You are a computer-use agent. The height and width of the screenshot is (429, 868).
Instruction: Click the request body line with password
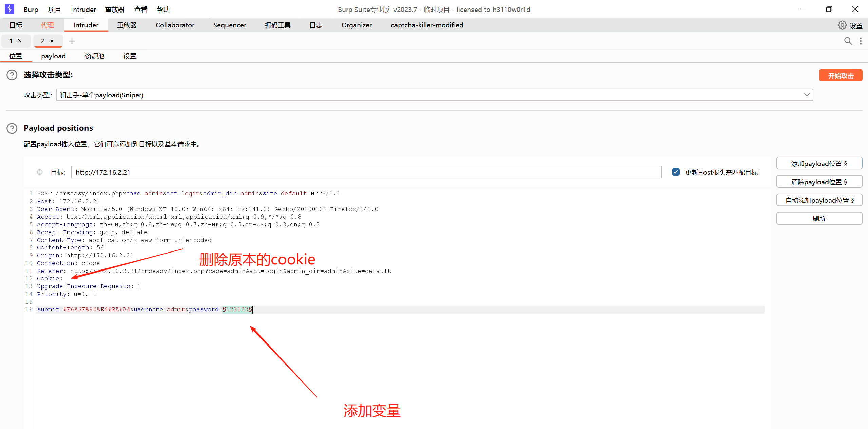click(144, 310)
